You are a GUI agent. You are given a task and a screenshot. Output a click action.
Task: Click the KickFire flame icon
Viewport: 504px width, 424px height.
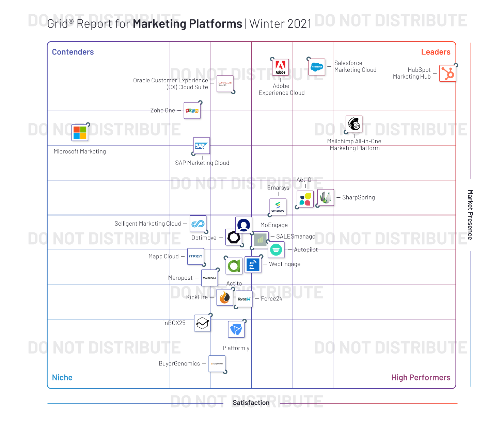click(x=225, y=297)
